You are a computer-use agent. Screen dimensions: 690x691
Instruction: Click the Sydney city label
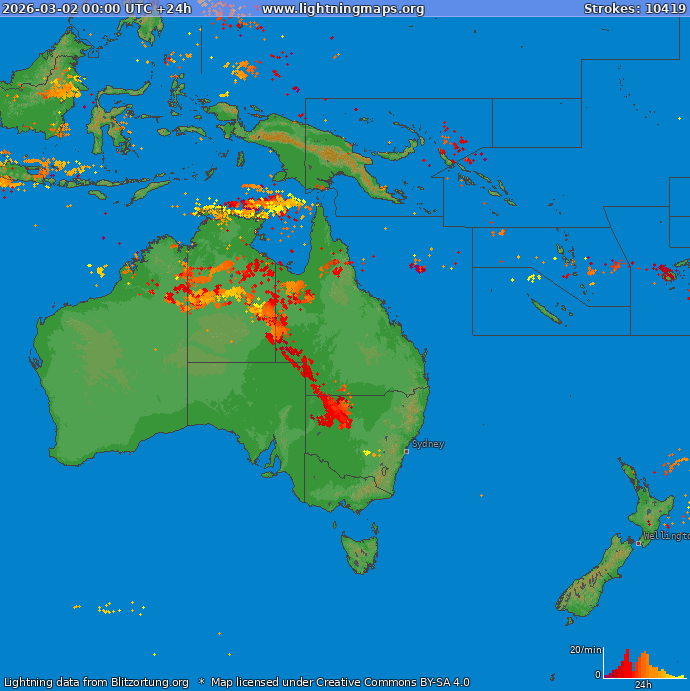pyautogui.click(x=428, y=444)
